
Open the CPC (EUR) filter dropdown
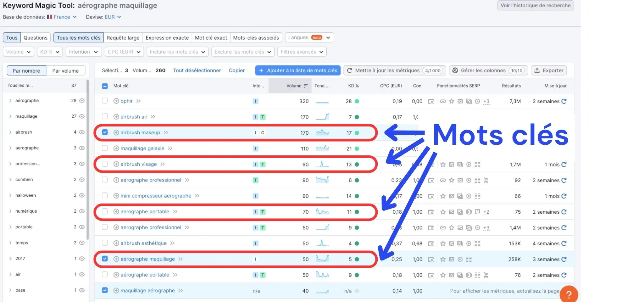(x=124, y=52)
